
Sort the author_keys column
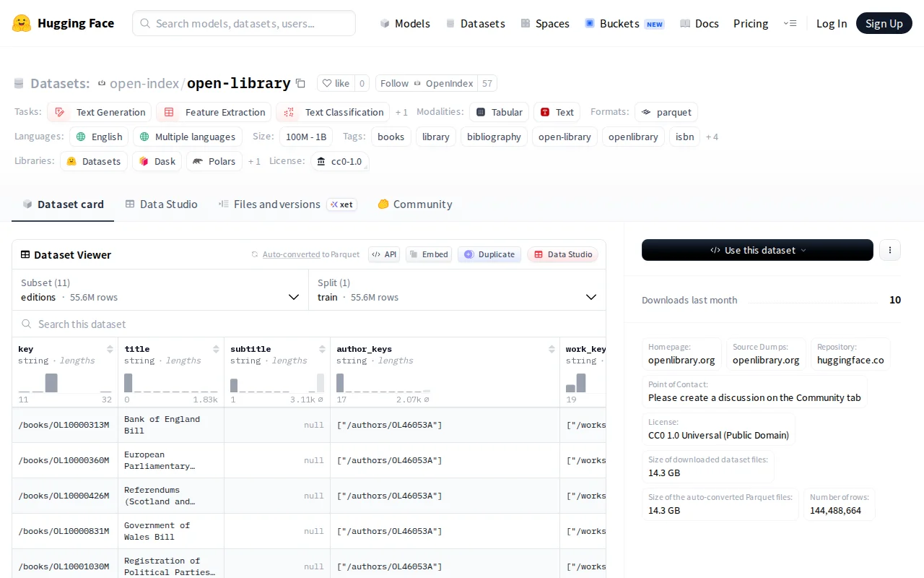552,349
